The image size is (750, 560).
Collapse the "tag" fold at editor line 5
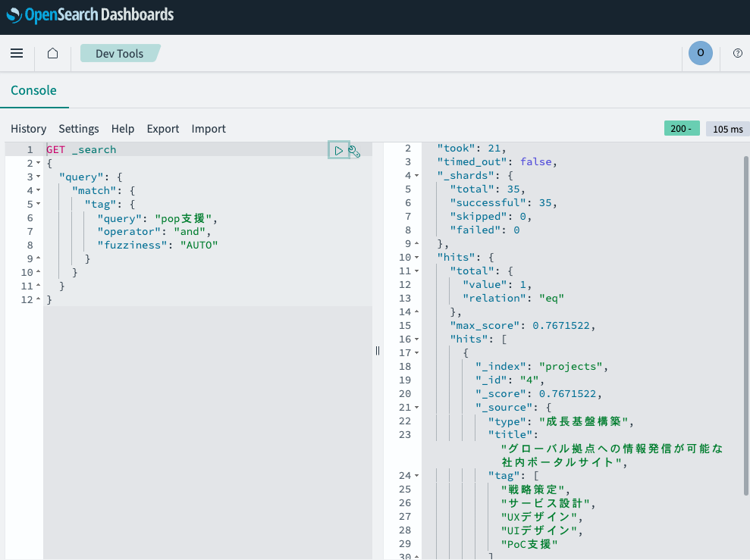(38, 205)
